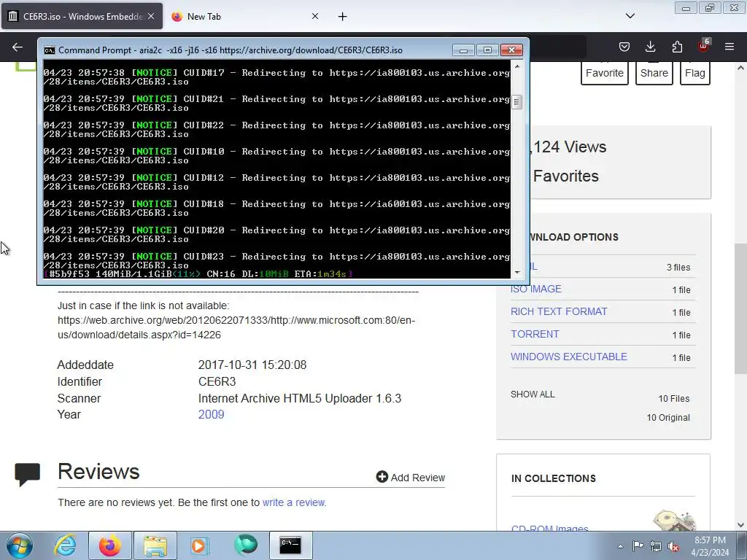Click uBlock Origin icon with badge 6
This screenshot has width=747, height=560.
pyautogui.click(x=703, y=46)
